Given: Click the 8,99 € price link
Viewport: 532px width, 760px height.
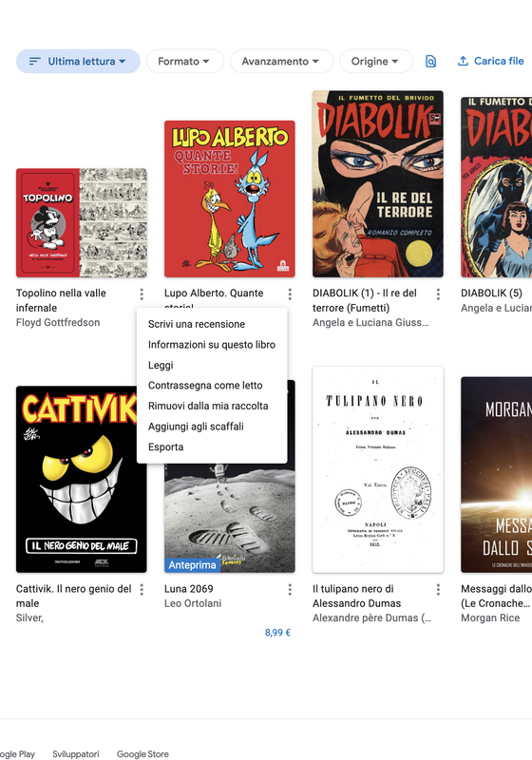Looking at the screenshot, I should [x=277, y=633].
